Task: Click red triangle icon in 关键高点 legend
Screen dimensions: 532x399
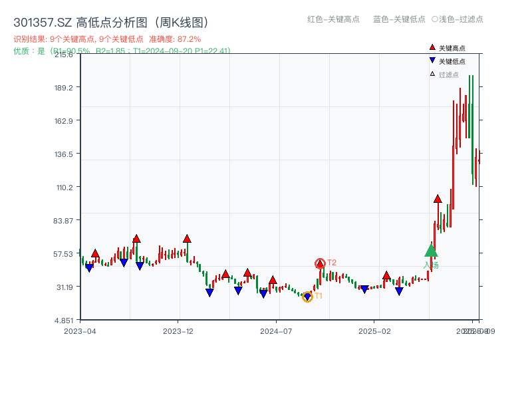Action: pos(432,47)
